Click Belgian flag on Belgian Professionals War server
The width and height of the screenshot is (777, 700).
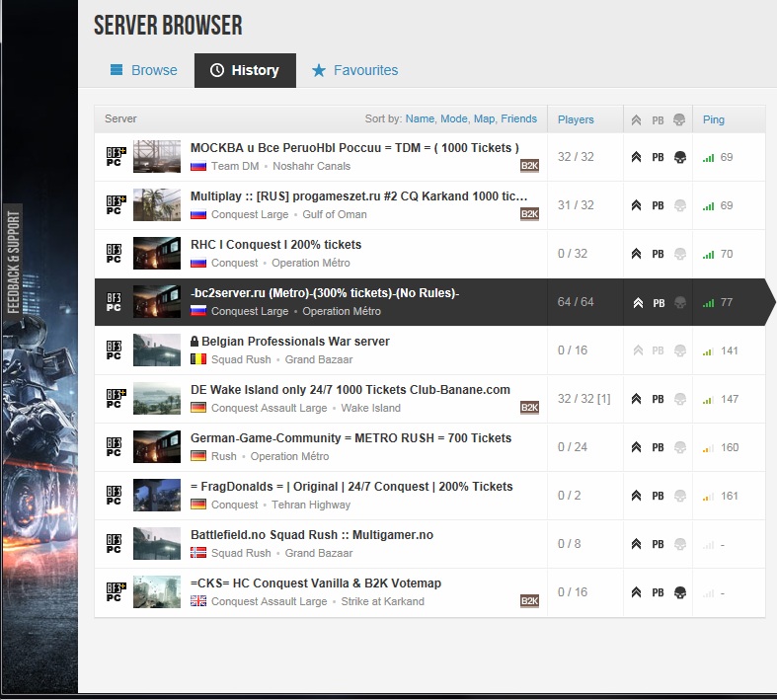click(198, 359)
